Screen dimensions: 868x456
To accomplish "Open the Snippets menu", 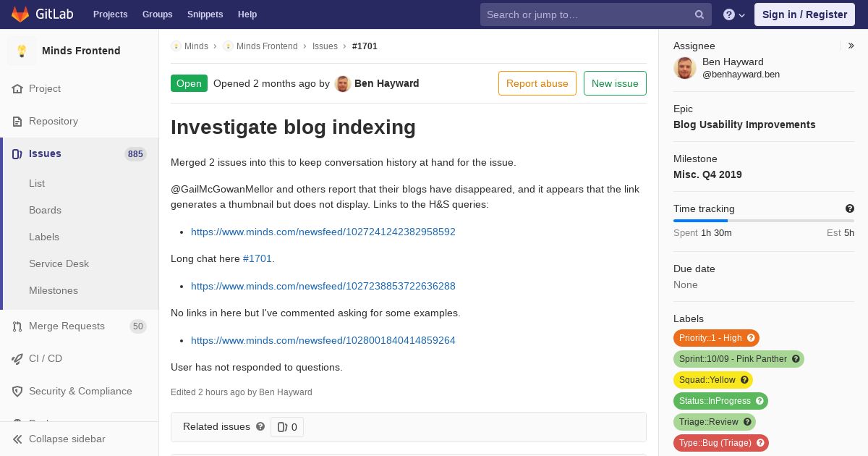I will pos(205,14).
